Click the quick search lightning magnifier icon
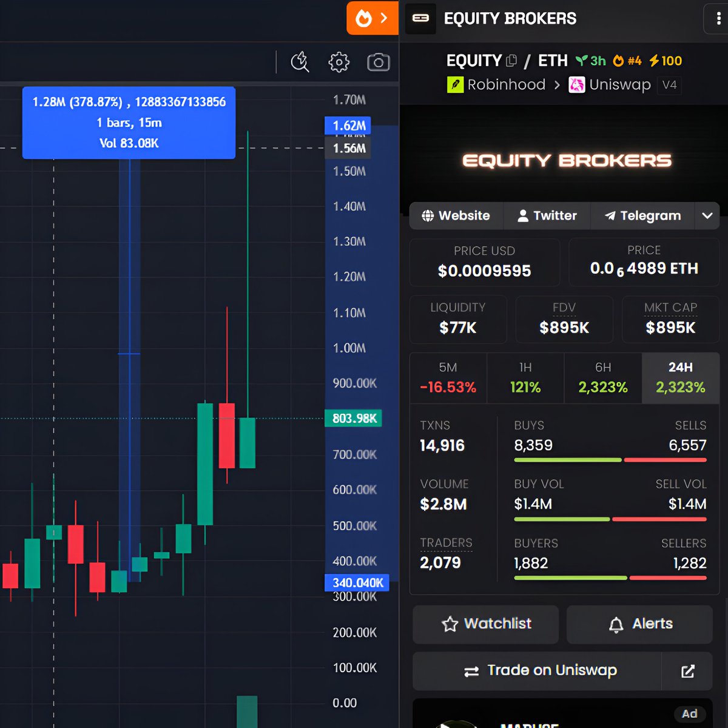728x728 pixels. coord(300,62)
